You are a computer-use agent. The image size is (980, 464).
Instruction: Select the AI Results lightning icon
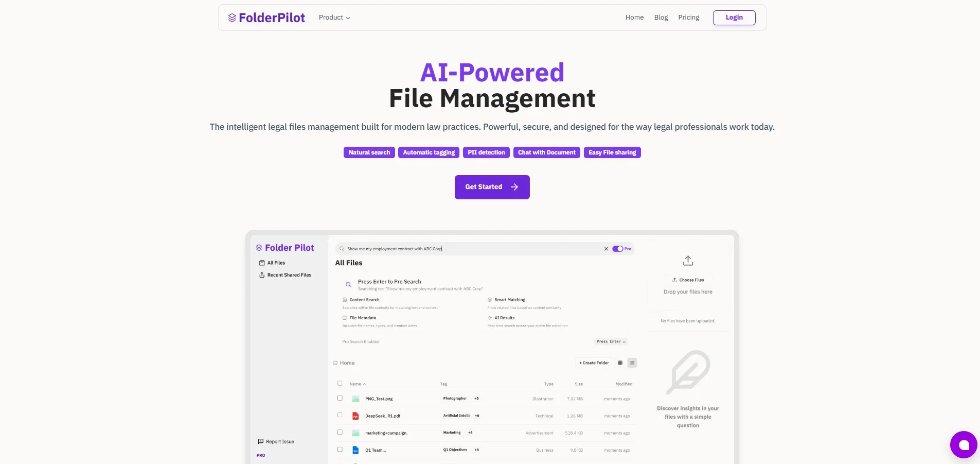click(x=490, y=318)
